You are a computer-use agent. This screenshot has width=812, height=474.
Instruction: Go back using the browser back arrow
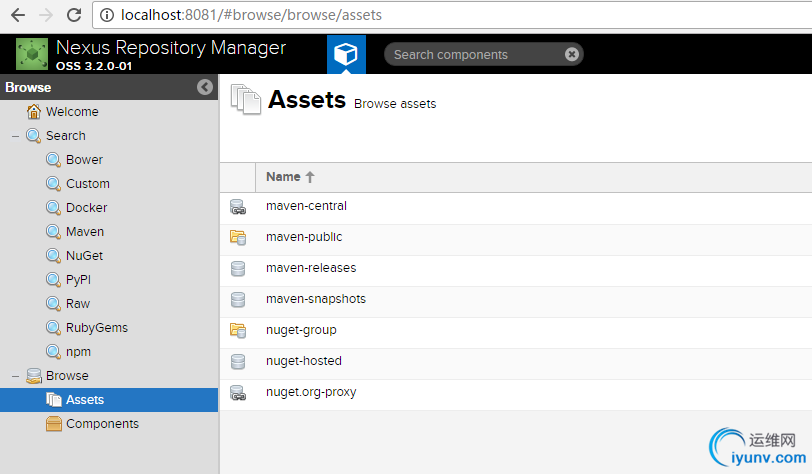18,15
